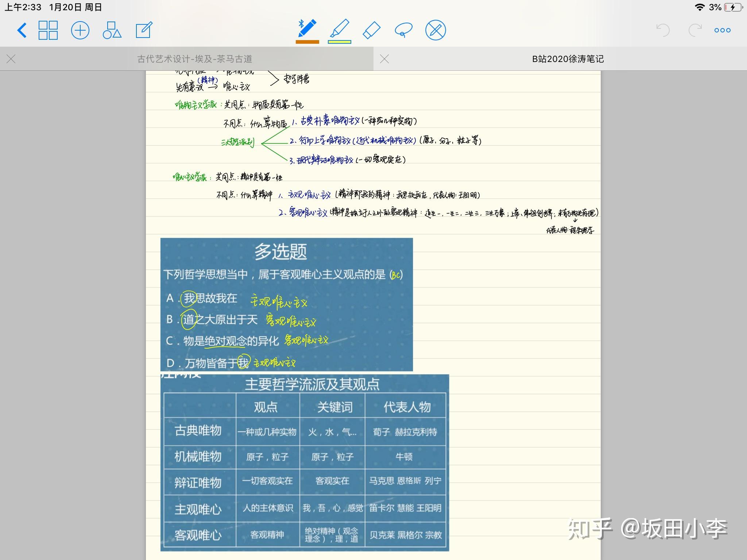Open the more options ellipsis menu
Screen dimensions: 747x560
(722, 30)
